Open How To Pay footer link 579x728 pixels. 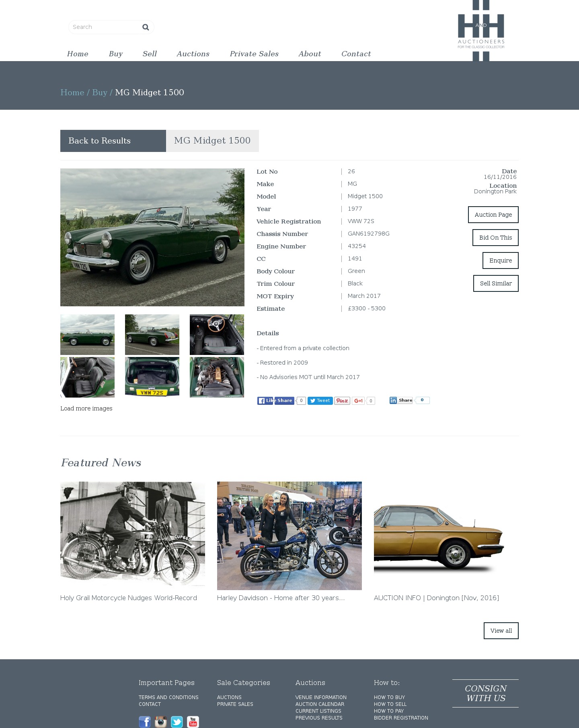coord(389,711)
